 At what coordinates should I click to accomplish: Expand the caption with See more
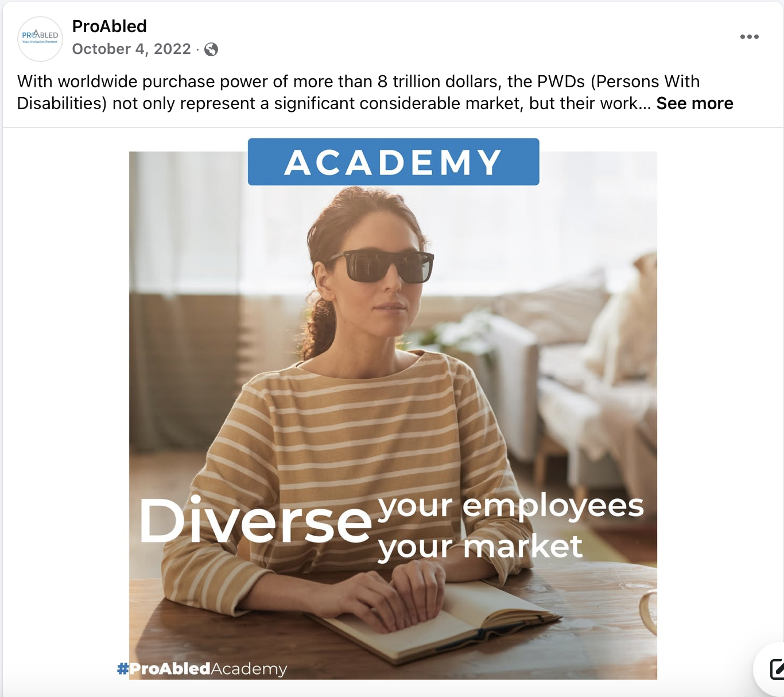pos(694,103)
